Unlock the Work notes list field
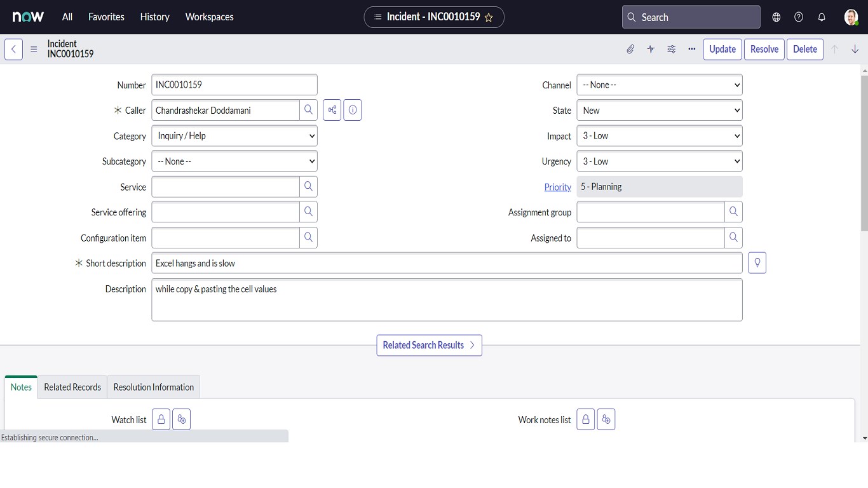Viewport: 868px width, 488px height. (x=586, y=419)
